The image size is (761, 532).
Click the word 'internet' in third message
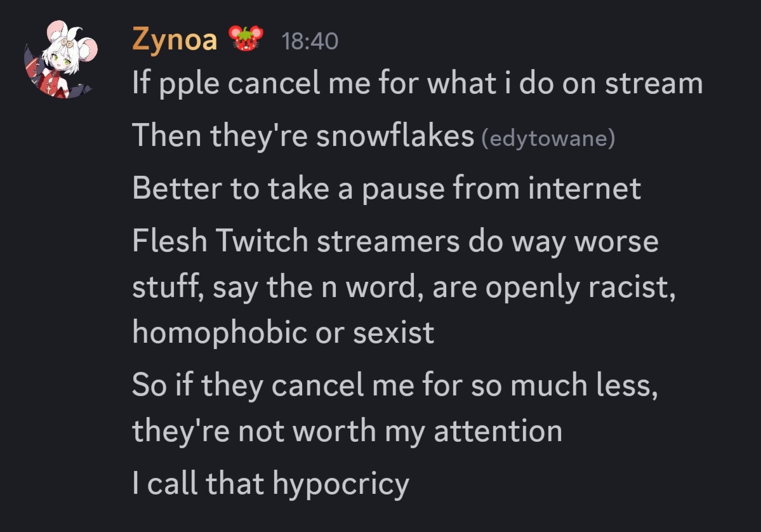(x=585, y=188)
